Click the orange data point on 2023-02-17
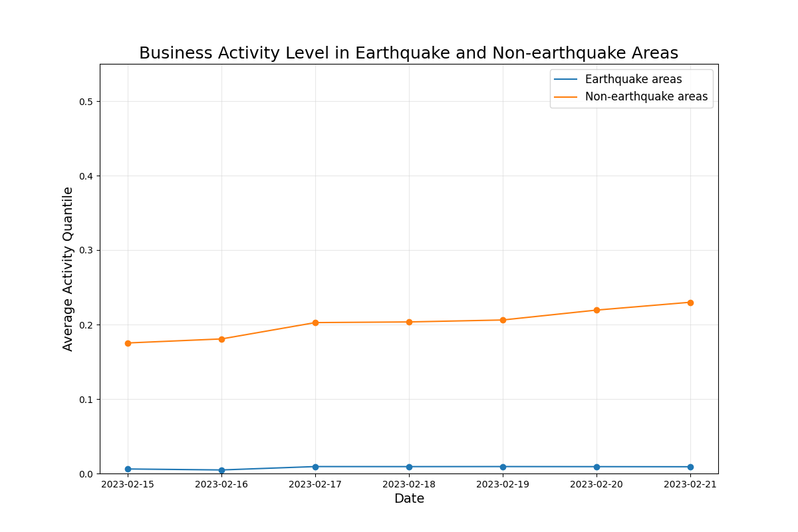This screenshot has width=798, height=532. point(315,323)
